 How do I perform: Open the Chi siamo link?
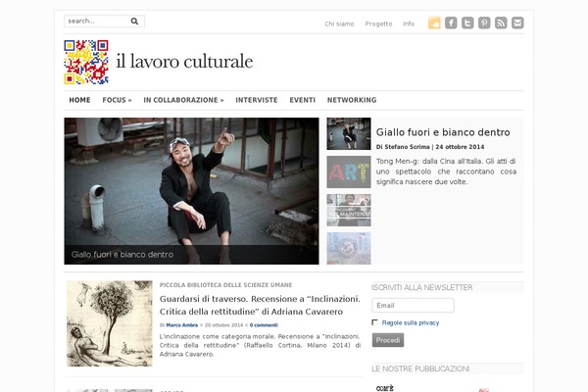(339, 24)
